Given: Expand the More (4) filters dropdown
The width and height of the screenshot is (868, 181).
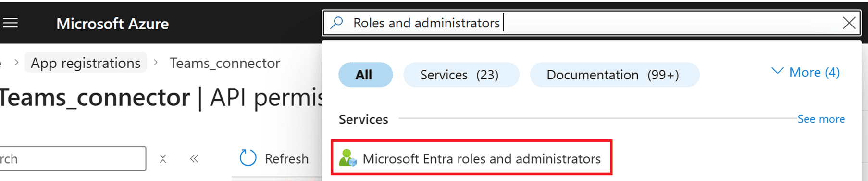Looking at the screenshot, I should pos(806,72).
